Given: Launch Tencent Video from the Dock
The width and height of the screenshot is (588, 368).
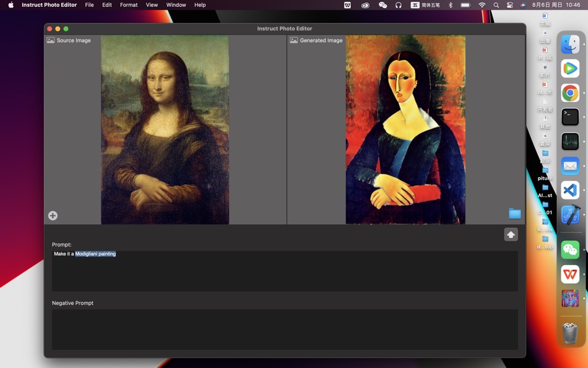Looking at the screenshot, I should [x=570, y=68].
